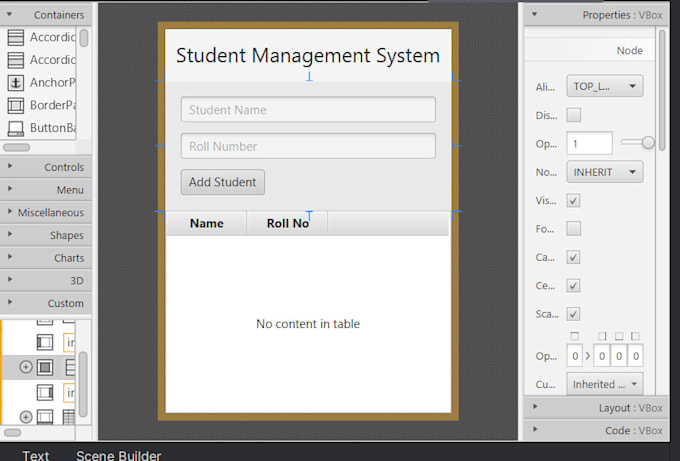Click the Containers library horizontal scrollbar thumb
Image resolution: width=680 pixels, height=461 pixels.
(16, 147)
